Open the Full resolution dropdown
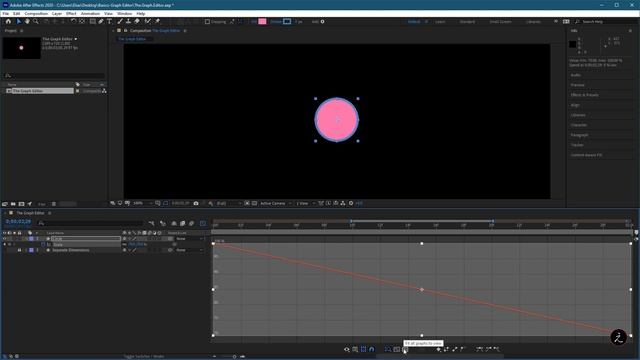The image size is (640, 360). point(229,203)
